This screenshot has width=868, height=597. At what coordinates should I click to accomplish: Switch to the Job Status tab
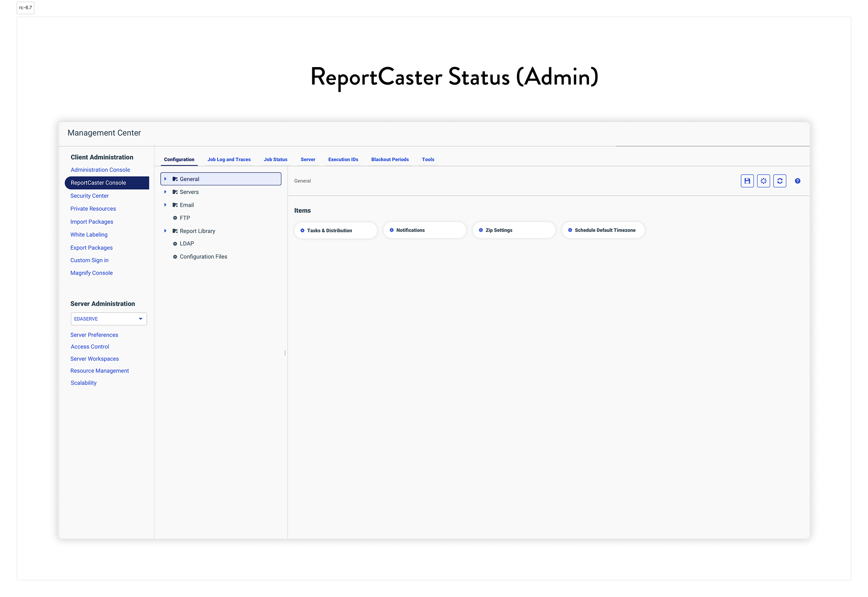click(275, 160)
